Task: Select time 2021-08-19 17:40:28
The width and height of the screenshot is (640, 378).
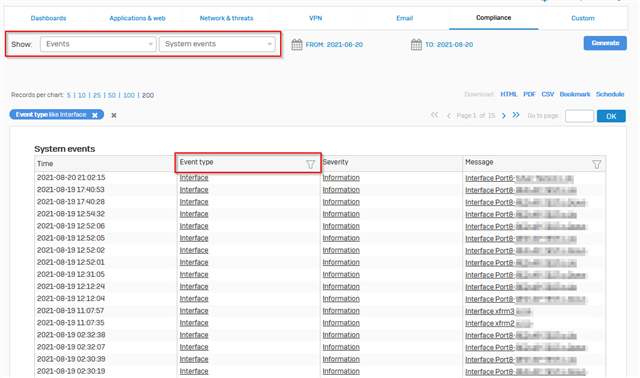Action: tap(71, 202)
